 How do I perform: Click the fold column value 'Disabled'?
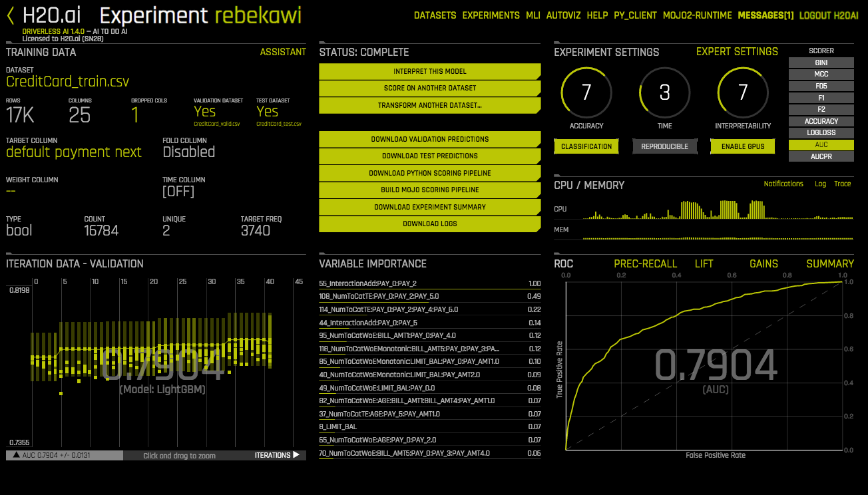click(x=189, y=152)
